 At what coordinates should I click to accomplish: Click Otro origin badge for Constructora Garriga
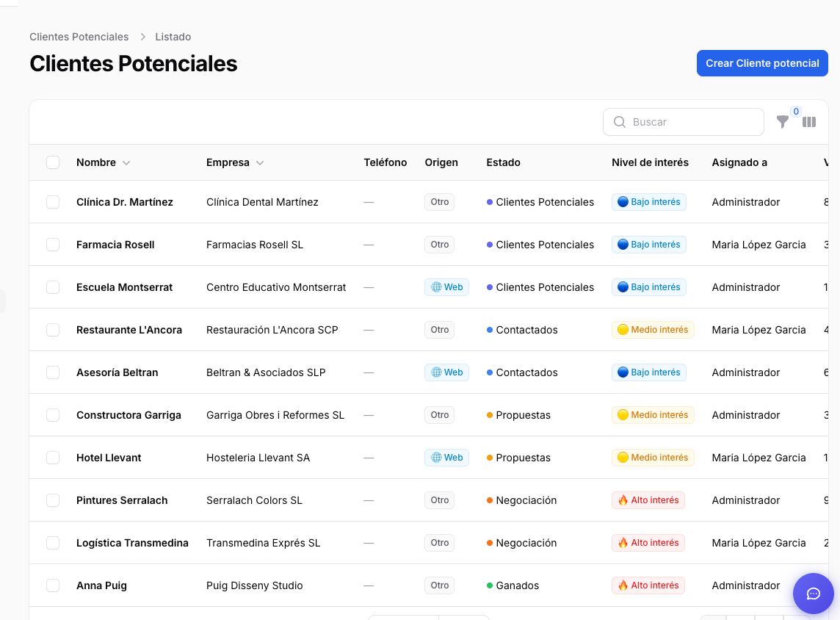pos(439,415)
